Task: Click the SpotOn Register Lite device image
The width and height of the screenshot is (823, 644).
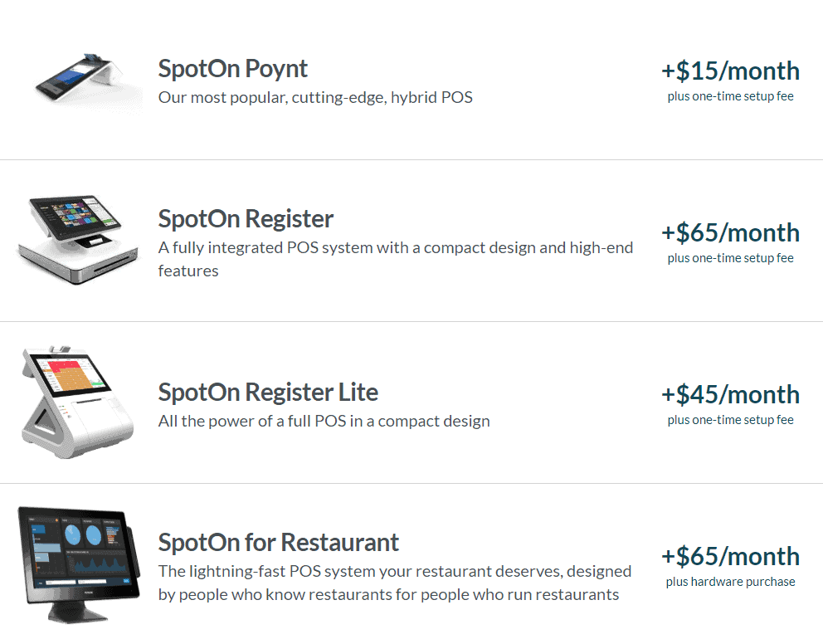Action: (77, 402)
